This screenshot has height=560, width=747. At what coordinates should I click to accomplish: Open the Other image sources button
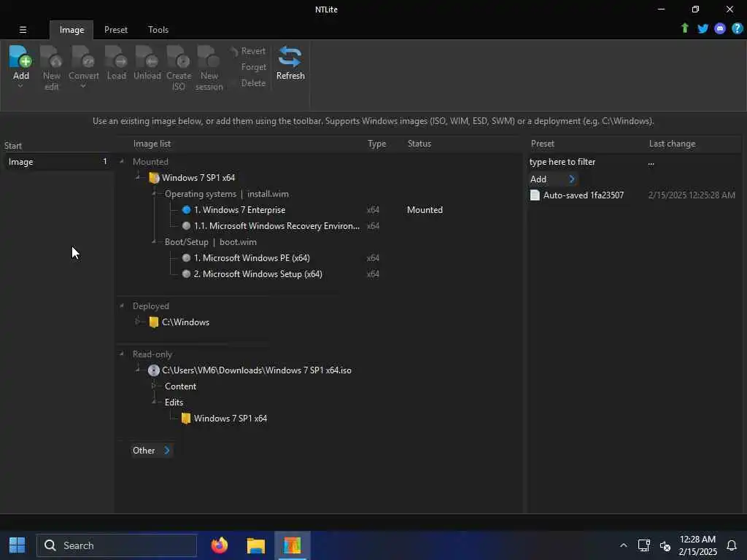pos(152,451)
